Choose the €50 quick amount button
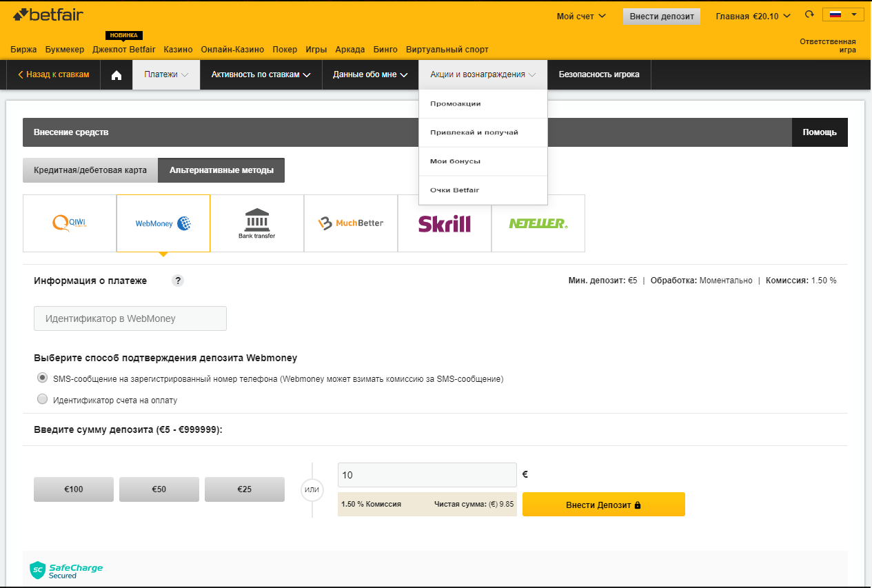 coord(159,489)
